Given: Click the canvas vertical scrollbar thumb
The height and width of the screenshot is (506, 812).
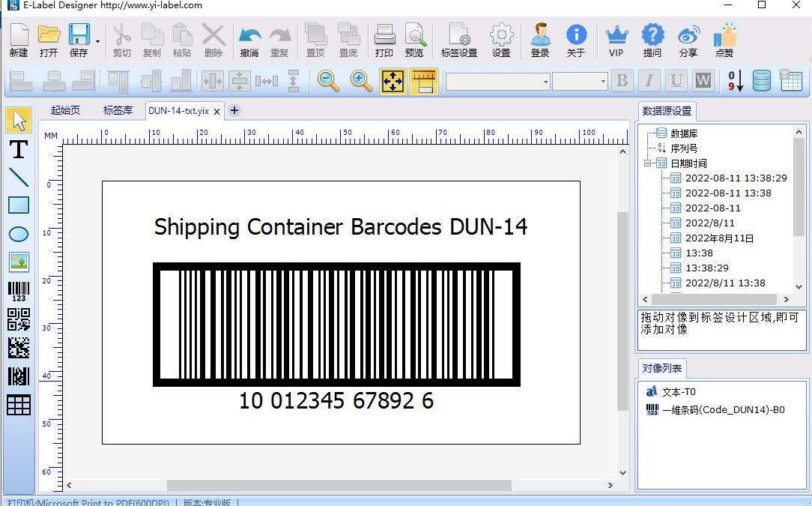Looking at the screenshot, I should pyautogui.click(x=623, y=311).
